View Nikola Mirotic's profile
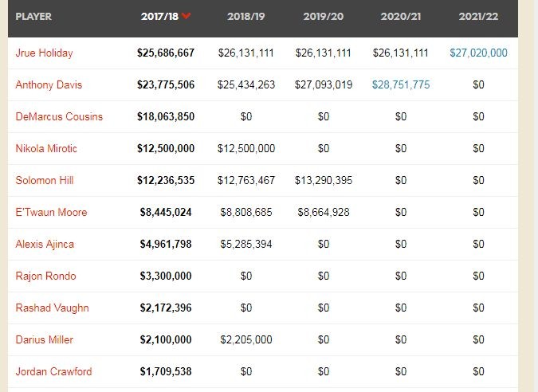 [x=46, y=148]
